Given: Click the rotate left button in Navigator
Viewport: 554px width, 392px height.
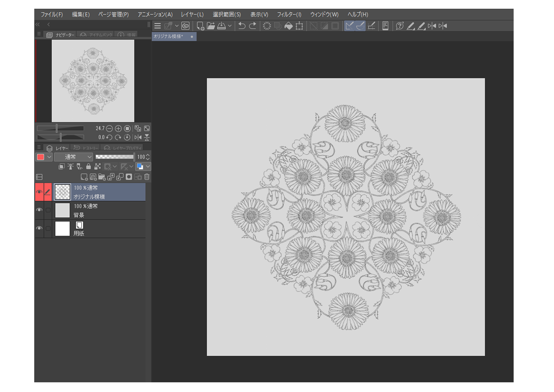Looking at the screenshot, I should (x=109, y=137).
